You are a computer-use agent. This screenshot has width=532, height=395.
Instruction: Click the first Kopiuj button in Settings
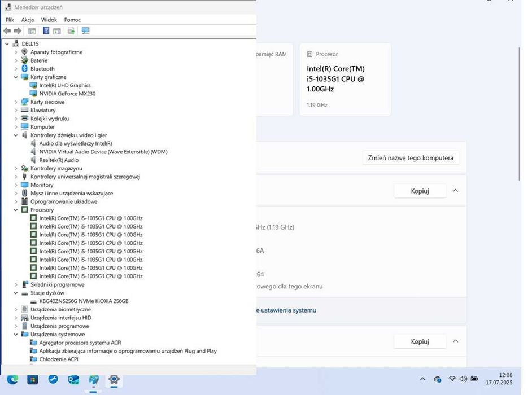point(420,191)
